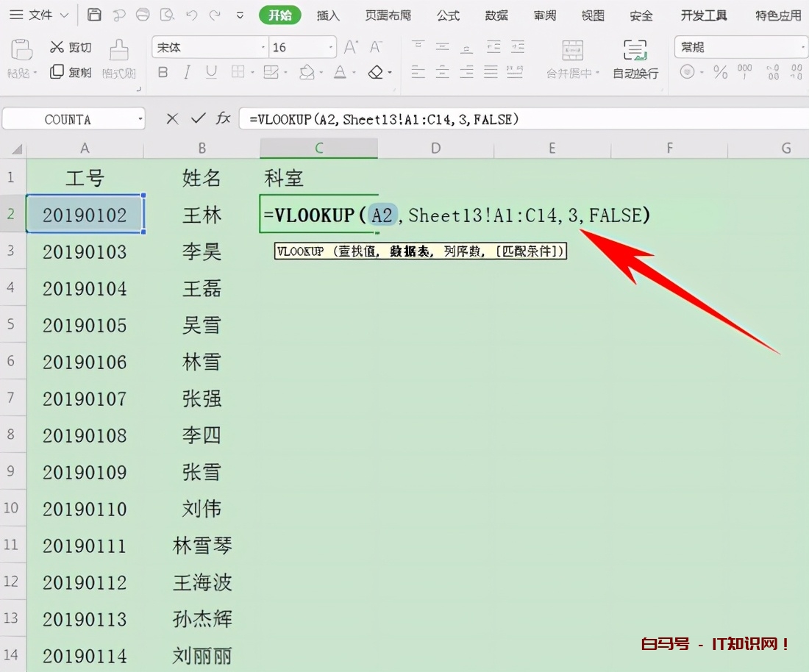Select cell A5 containing 20190105
The image size is (809, 672).
tap(85, 325)
